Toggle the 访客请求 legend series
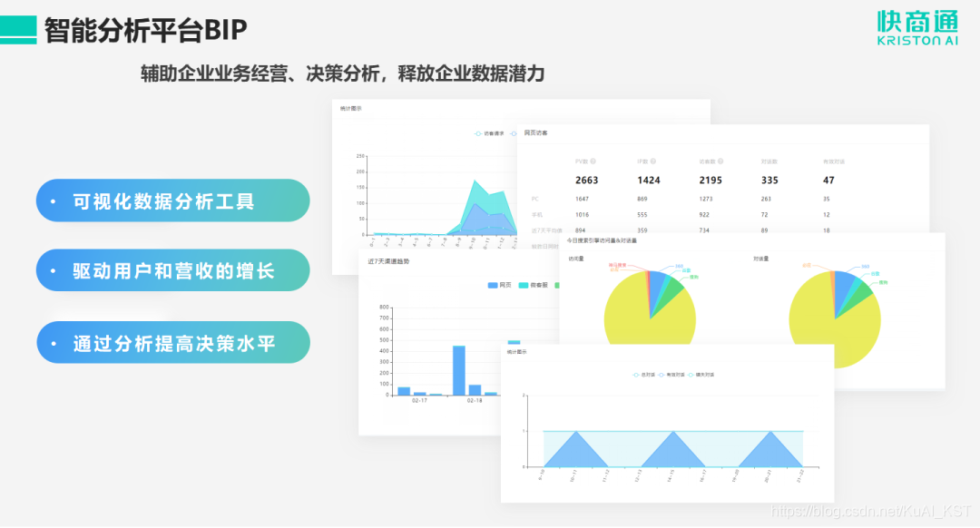The height and width of the screenshot is (528, 980). point(489,133)
